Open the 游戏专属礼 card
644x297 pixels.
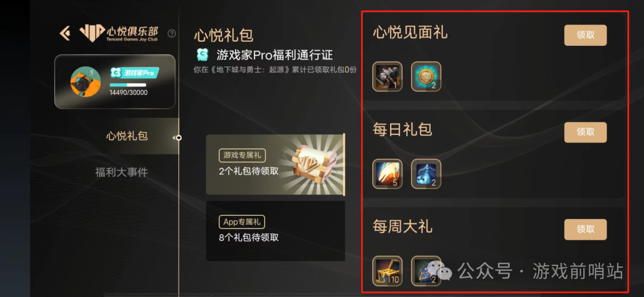[275, 165]
